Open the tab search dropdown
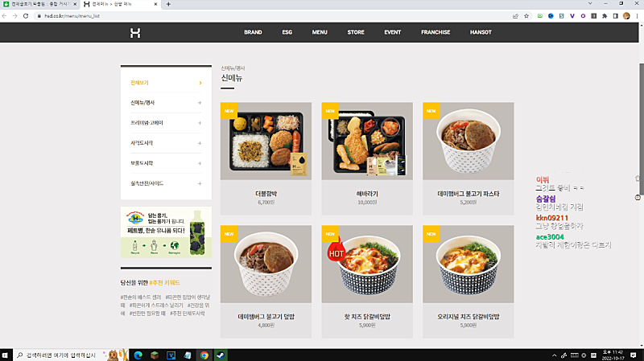This screenshot has height=361, width=644. tap(590, 4)
